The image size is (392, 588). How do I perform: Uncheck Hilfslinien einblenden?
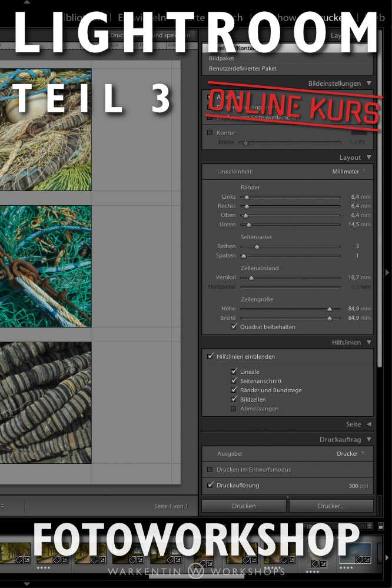click(210, 356)
